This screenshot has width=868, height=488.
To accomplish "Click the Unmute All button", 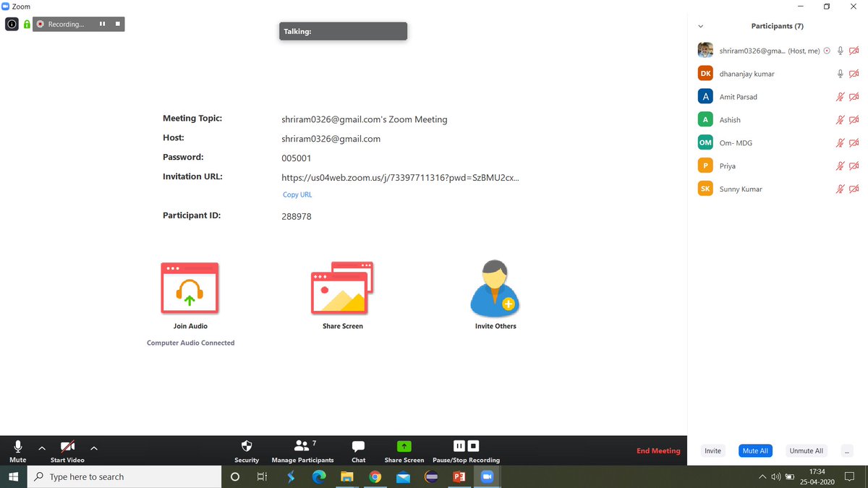I will 806,450.
